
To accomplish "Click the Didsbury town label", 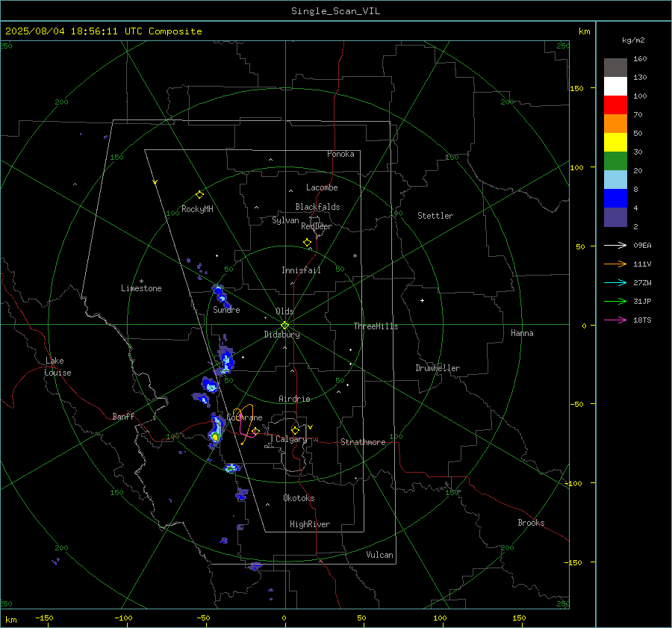I will coord(281,335).
